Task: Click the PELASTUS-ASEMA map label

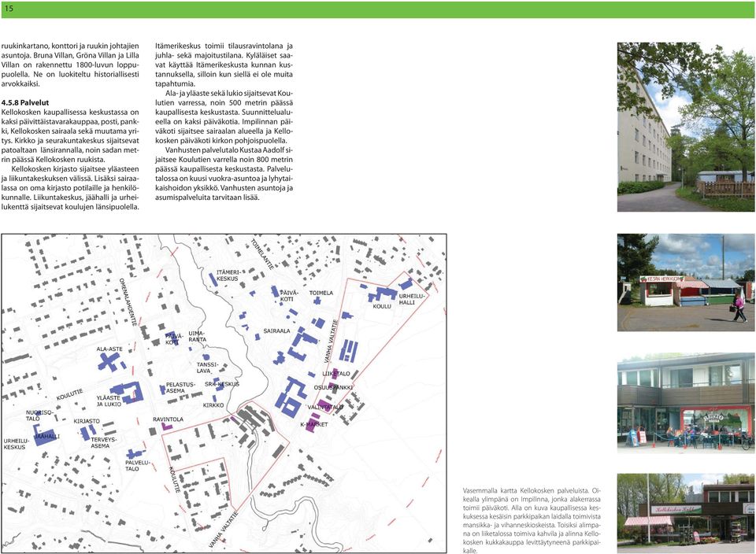Action: pyautogui.click(x=181, y=388)
